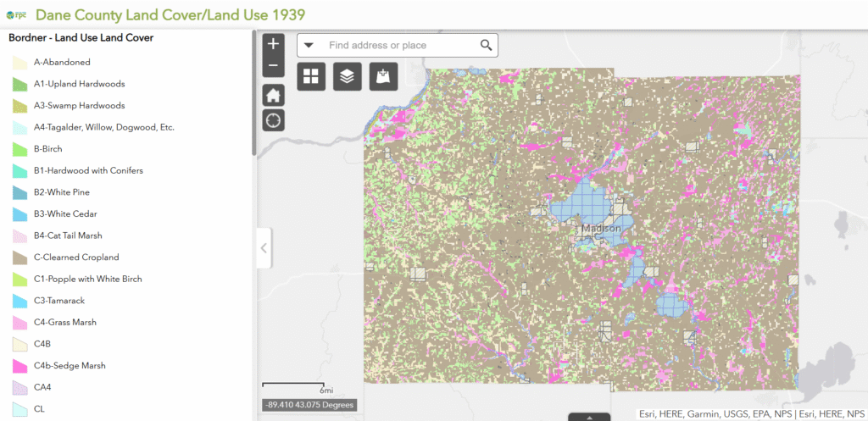
Task: Click the coordinates readout box
Action: pos(309,405)
